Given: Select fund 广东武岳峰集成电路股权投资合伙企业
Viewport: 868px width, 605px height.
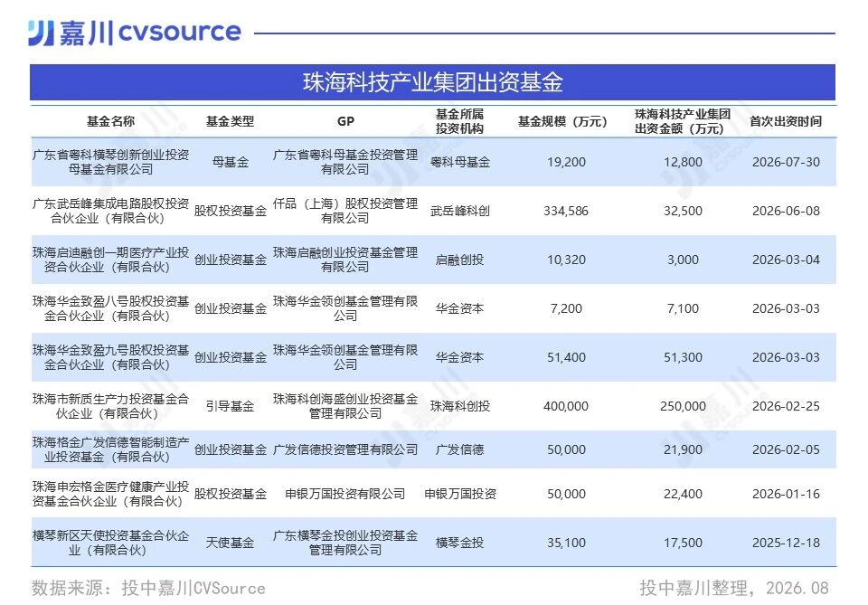Looking at the screenshot, I should point(110,211).
